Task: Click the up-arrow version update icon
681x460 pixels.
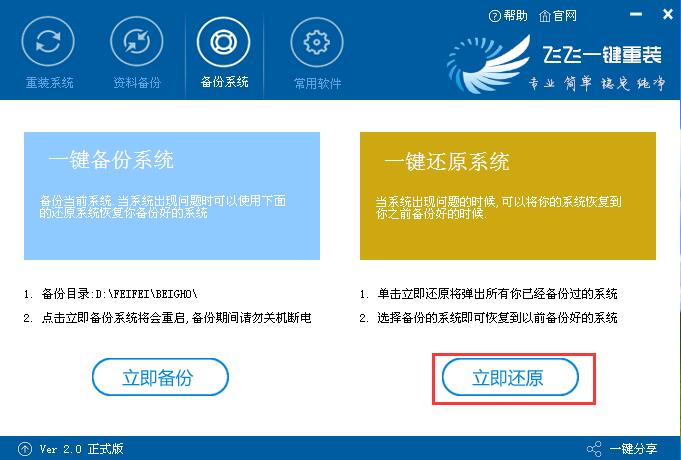Action: coord(25,449)
